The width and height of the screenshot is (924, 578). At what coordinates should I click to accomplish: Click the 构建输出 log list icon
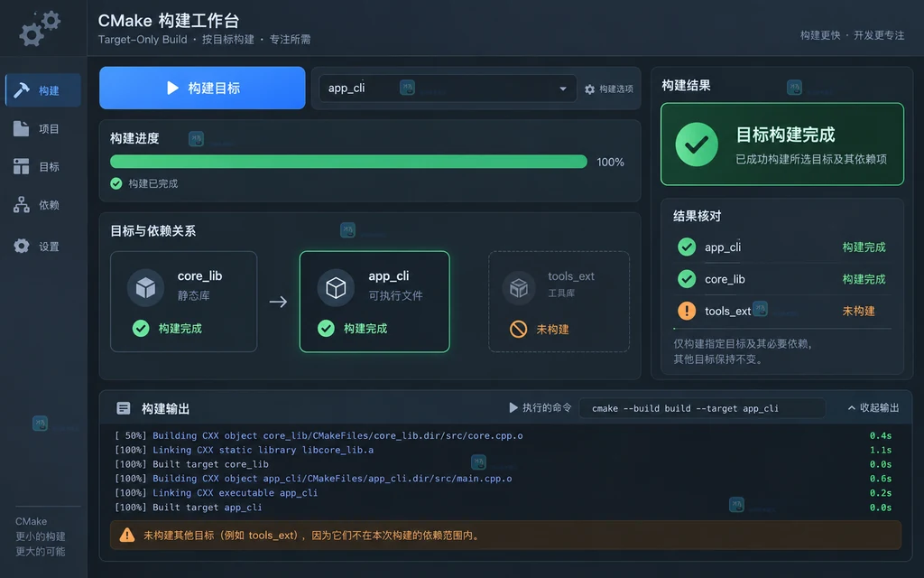pyautogui.click(x=123, y=408)
